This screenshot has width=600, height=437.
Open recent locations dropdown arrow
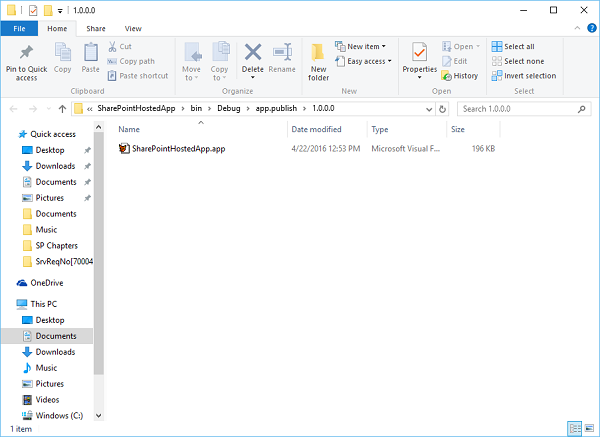point(49,109)
